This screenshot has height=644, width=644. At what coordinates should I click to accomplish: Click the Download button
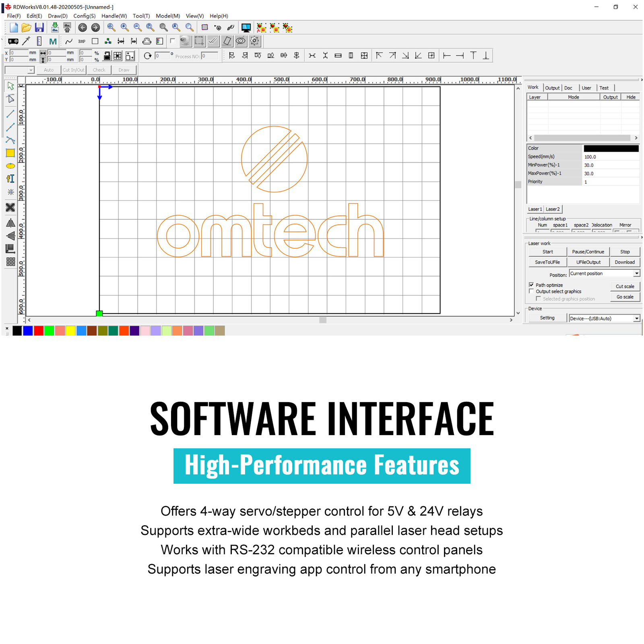click(624, 262)
